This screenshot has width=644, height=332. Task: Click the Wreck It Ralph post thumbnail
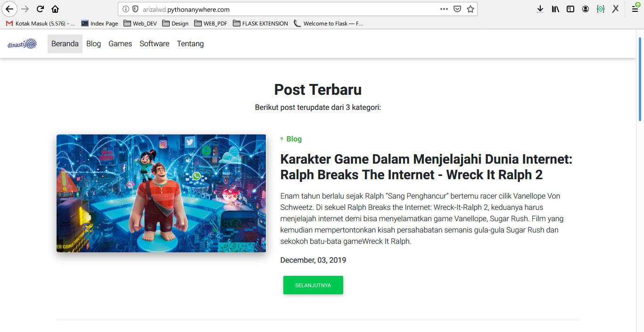(x=161, y=193)
